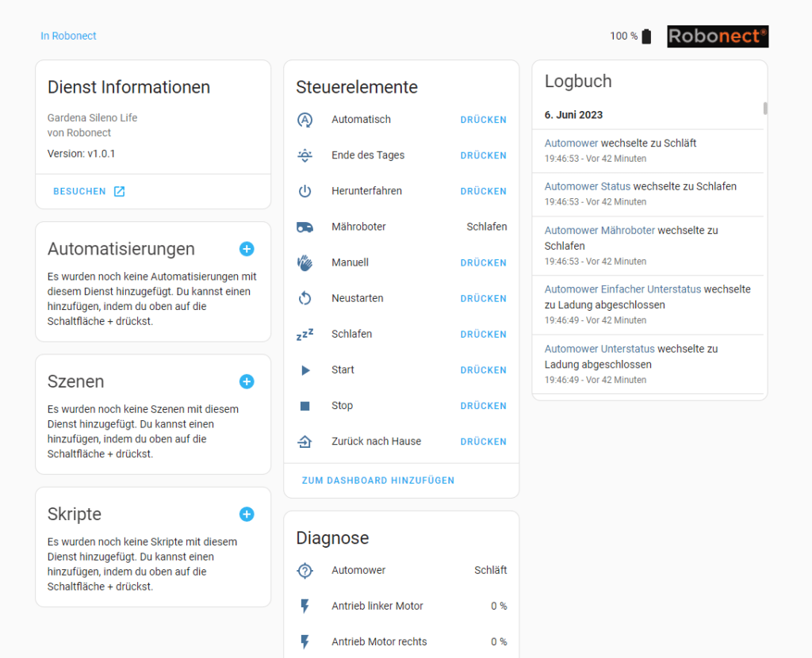Open Automower Mähroboter logbook entry link
This screenshot has width=812, height=658.
599,230
